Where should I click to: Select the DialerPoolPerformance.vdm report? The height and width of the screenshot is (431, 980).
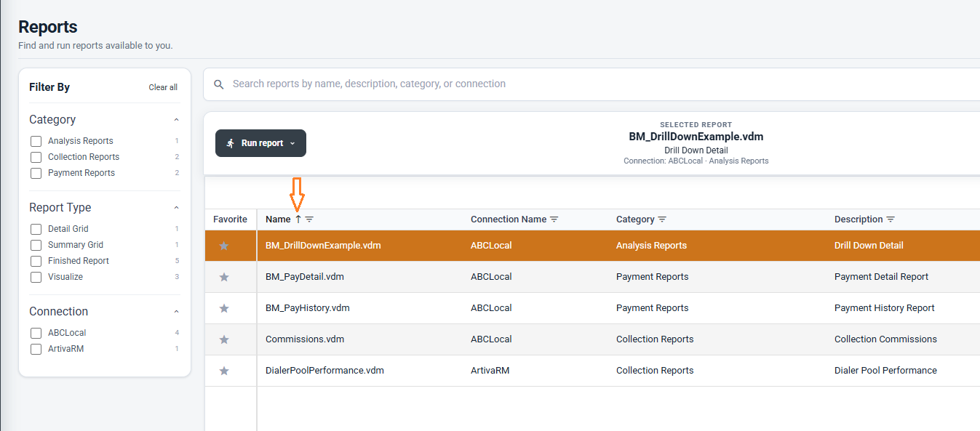[324, 371]
